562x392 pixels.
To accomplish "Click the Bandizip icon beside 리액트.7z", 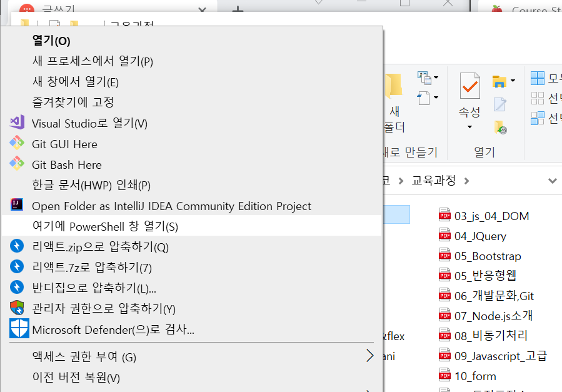I will [17, 266].
